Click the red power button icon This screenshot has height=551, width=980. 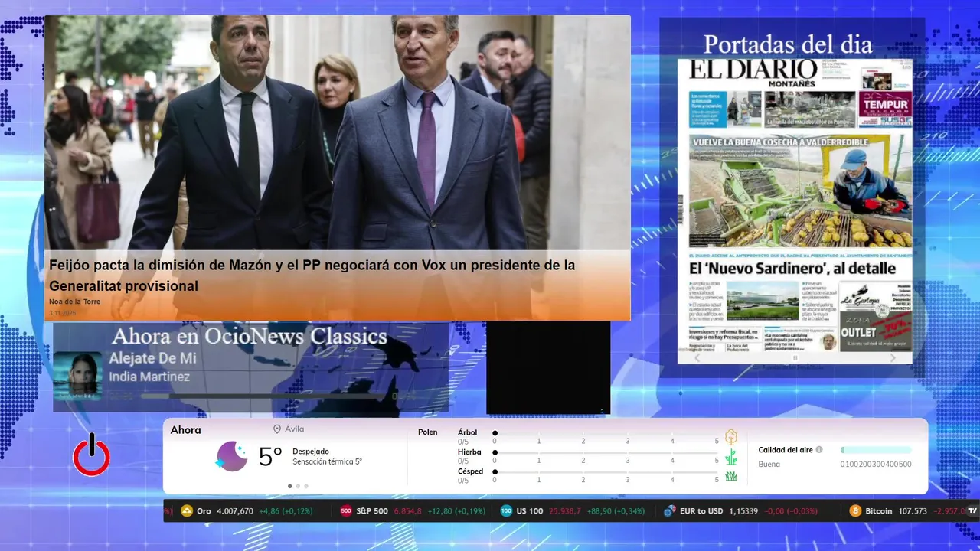tap(91, 455)
